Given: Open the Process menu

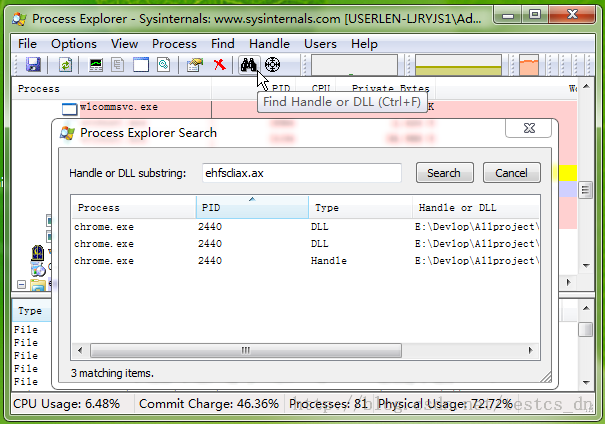Looking at the screenshot, I should (x=174, y=44).
